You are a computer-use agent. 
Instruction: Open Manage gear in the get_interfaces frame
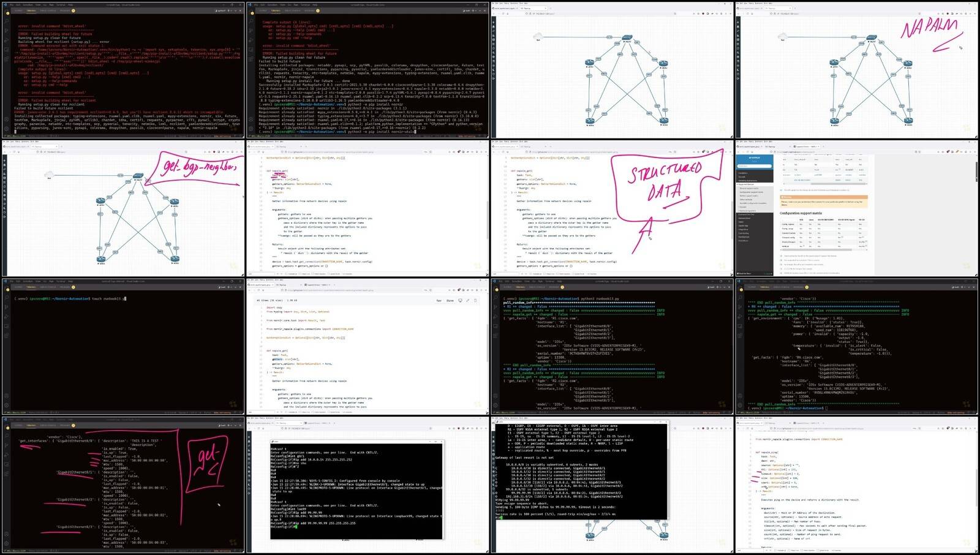[x=6, y=545]
